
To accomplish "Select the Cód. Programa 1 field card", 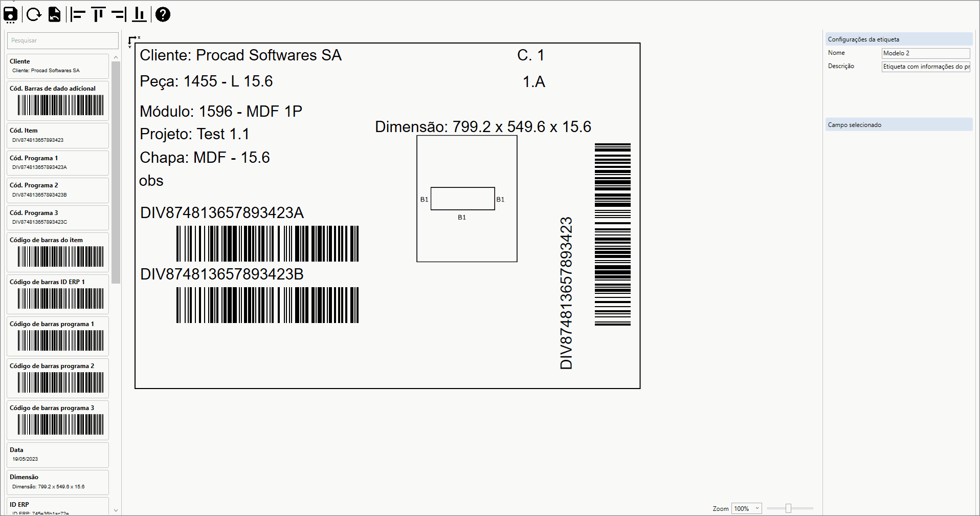I will (58, 163).
